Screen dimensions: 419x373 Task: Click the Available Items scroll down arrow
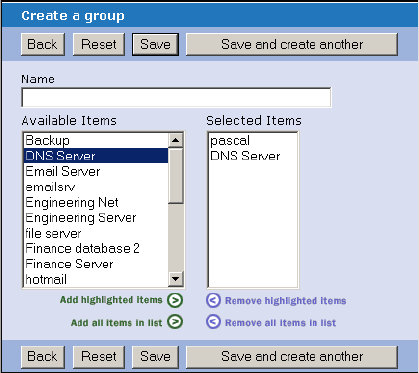[176, 279]
